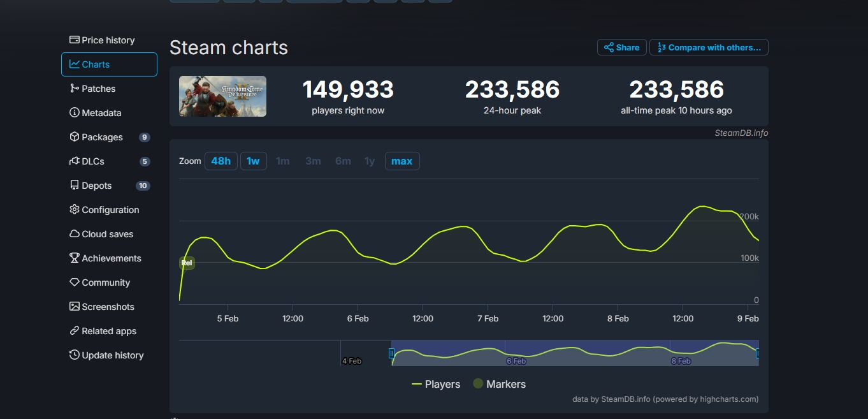
Task: Click the Packages box icon
Action: click(75, 137)
